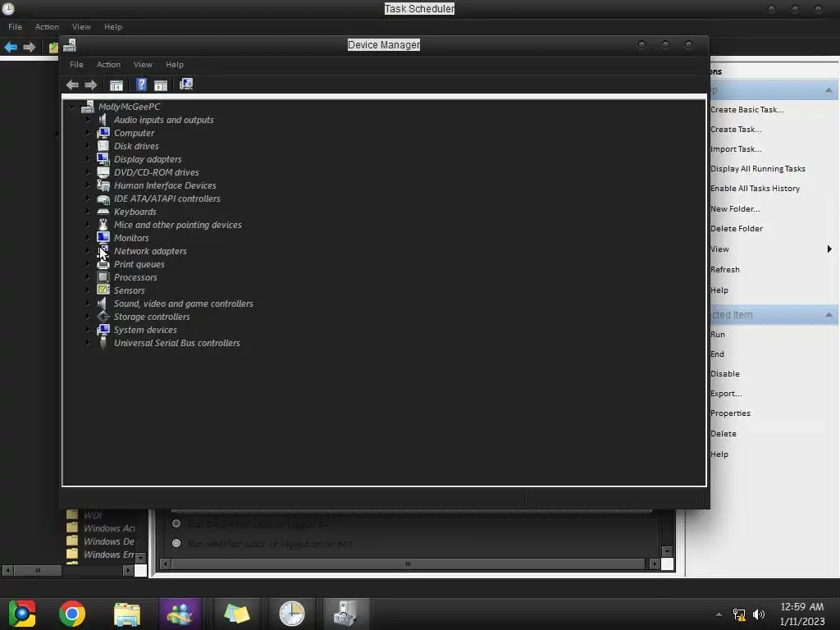Click the Scan for hardware changes icon
840x630 pixels.
point(186,84)
